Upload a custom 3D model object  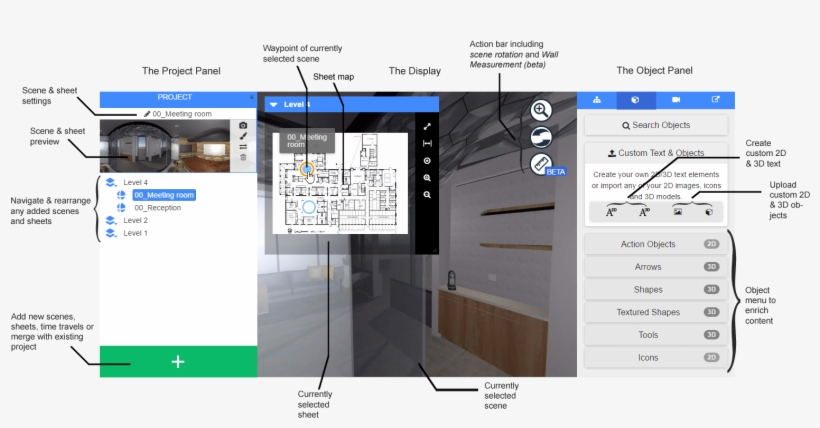[709, 212]
